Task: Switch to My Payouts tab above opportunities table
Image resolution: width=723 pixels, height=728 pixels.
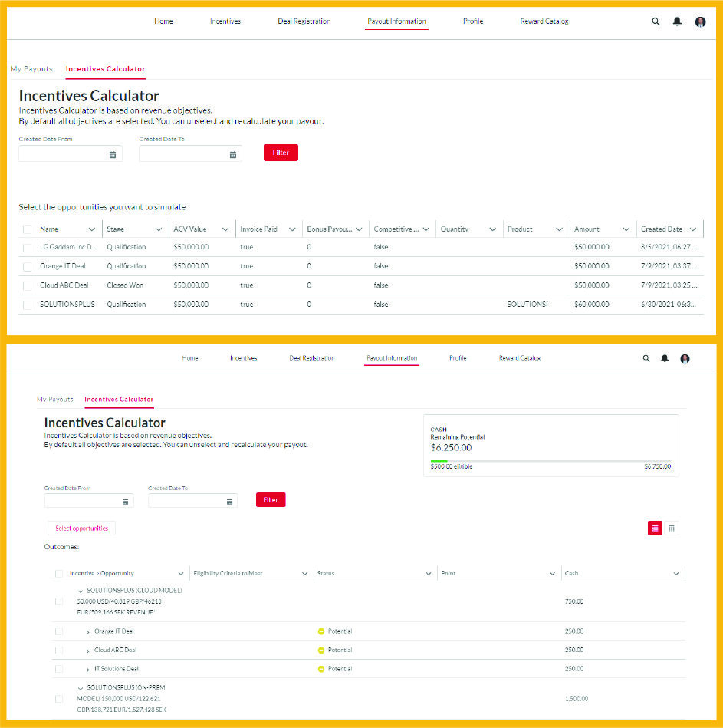Action: (x=31, y=69)
